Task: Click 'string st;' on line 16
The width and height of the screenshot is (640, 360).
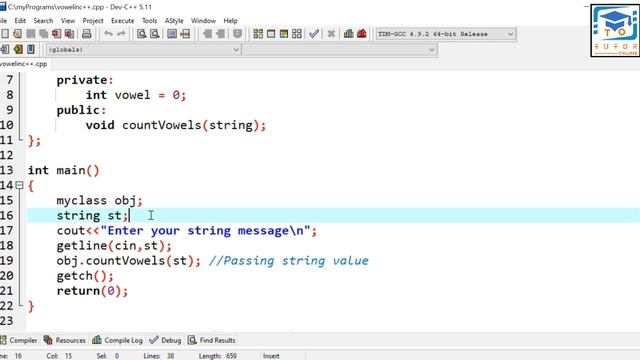Action: 92,216
